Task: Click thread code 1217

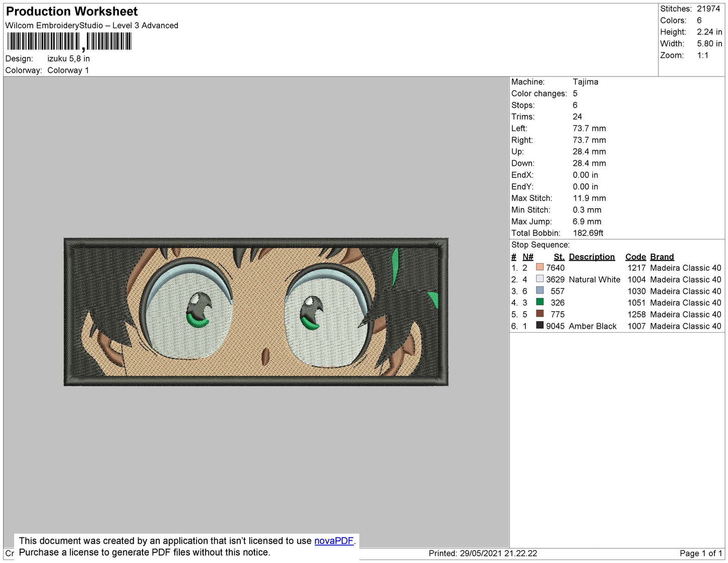Action: point(636,268)
